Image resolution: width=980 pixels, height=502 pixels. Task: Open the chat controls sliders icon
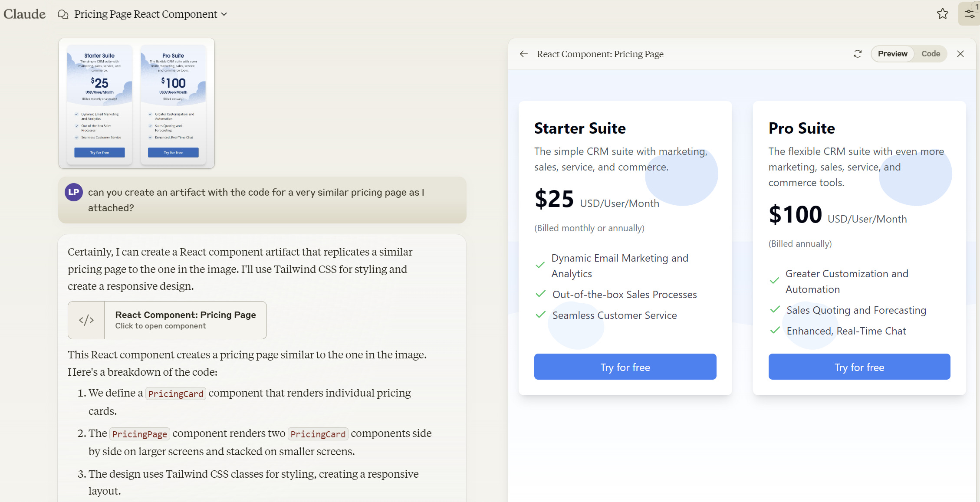(969, 14)
